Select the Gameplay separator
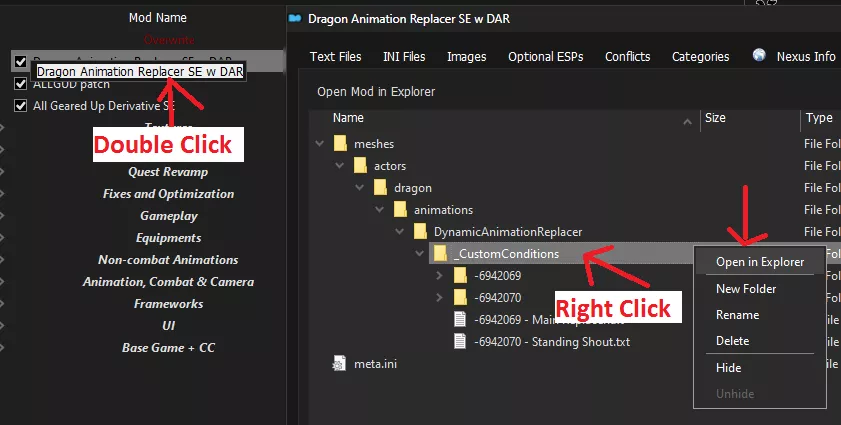This screenshot has width=841, height=425. (169, 216)
